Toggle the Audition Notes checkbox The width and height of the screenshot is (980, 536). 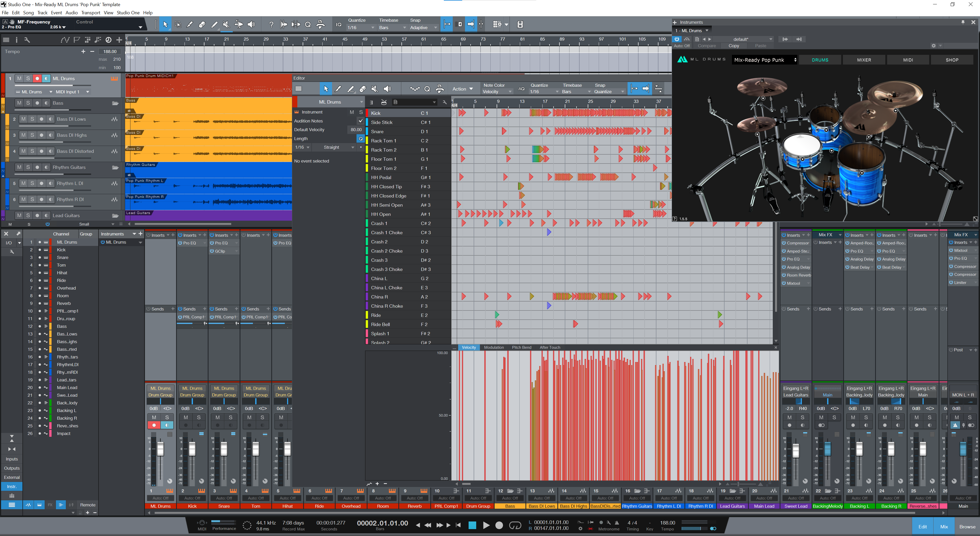pyautogui.click(x=360, y=121)
